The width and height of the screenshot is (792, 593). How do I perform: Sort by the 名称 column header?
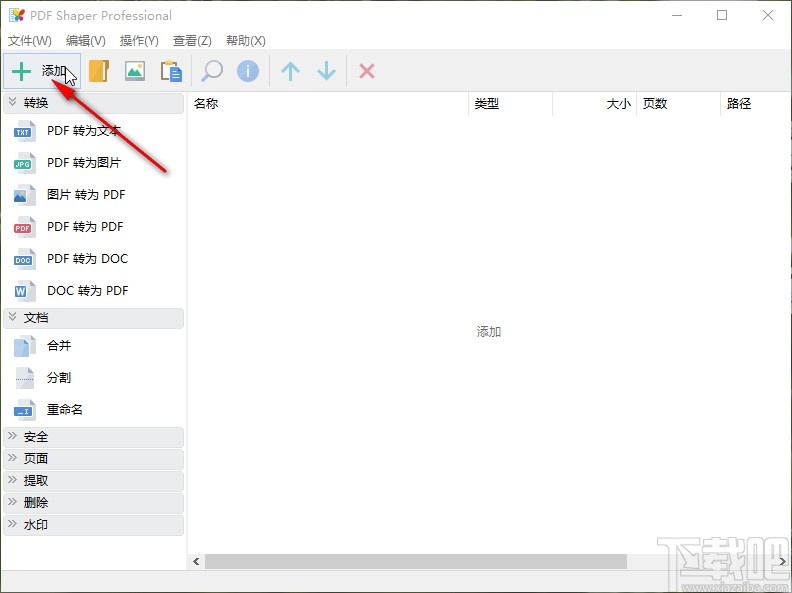click(x=328, y=104)
